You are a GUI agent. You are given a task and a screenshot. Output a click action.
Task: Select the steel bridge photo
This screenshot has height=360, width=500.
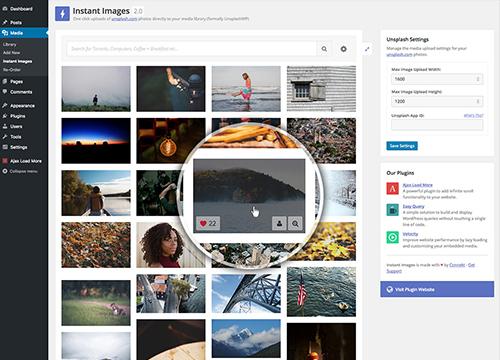246,293
